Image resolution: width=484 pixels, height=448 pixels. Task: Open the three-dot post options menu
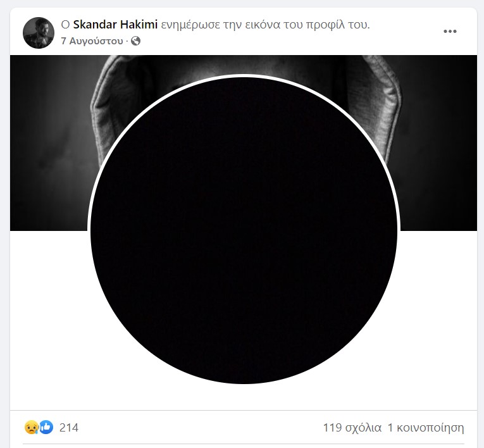click(450, 31)
